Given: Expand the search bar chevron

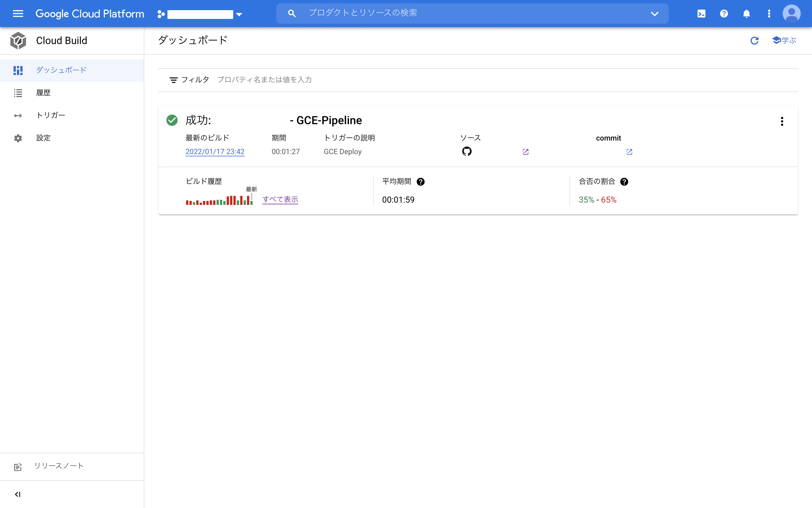Looking at the screenshot, I should [x=655, y=14].
